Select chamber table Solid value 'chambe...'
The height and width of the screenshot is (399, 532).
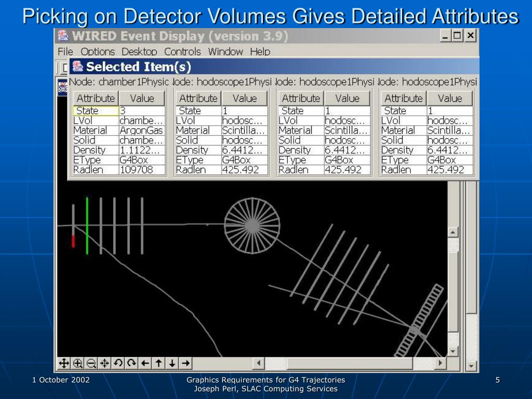[142, 140]
